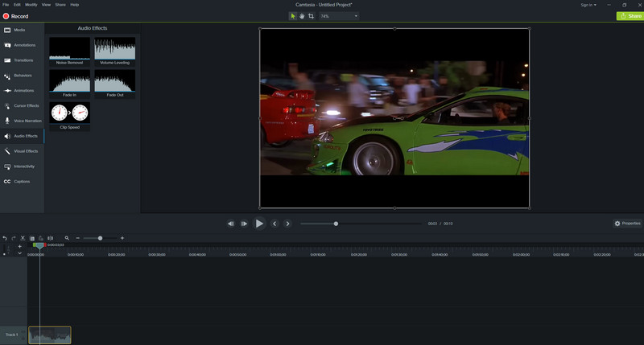Click the Captions CC icon
Screen dimensions: 644x345
click(x=7, y=182)
